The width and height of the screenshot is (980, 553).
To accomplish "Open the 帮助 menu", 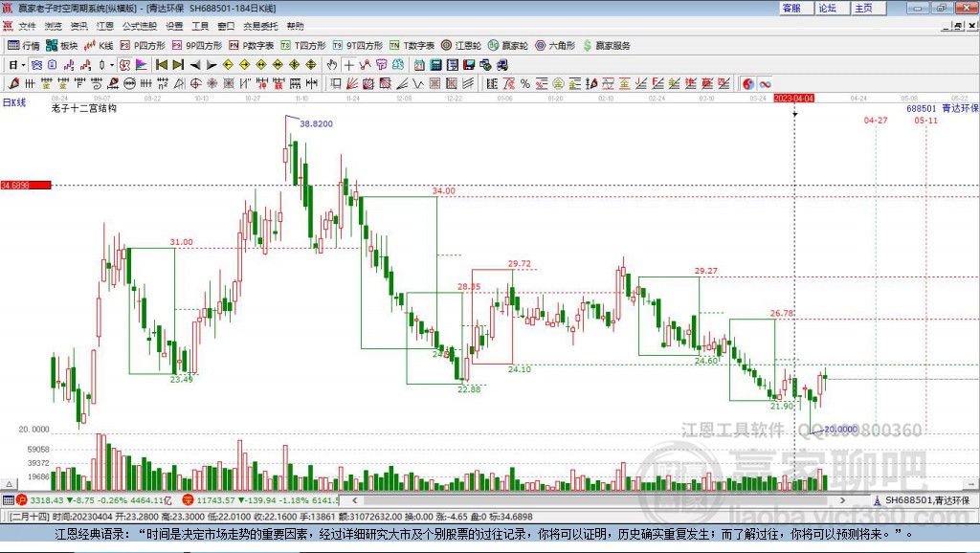I will (x=295, y=26).
